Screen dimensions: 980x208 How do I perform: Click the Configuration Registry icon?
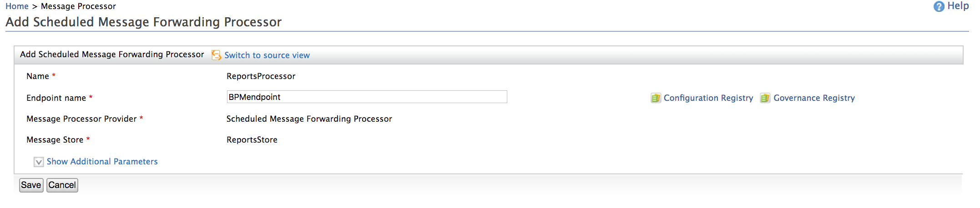click(655, 98)
